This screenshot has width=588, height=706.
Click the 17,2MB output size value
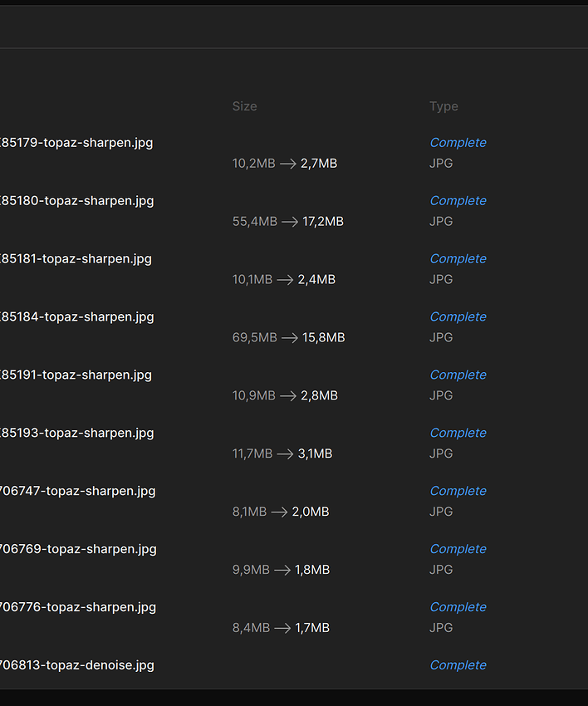(322, 222)
